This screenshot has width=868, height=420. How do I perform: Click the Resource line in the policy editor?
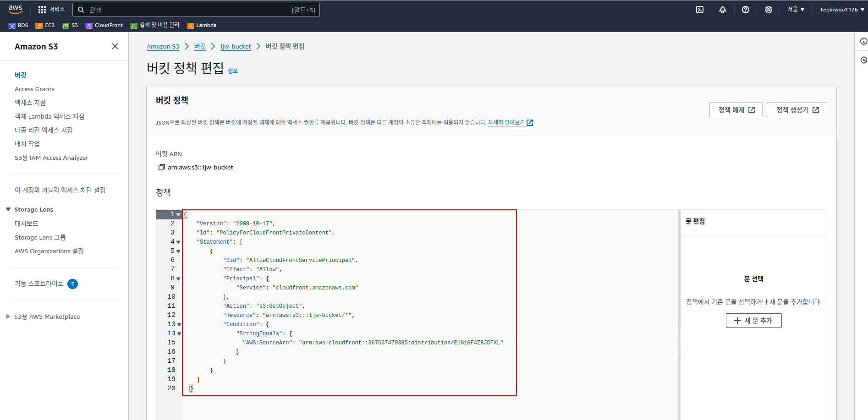[288, 315]
